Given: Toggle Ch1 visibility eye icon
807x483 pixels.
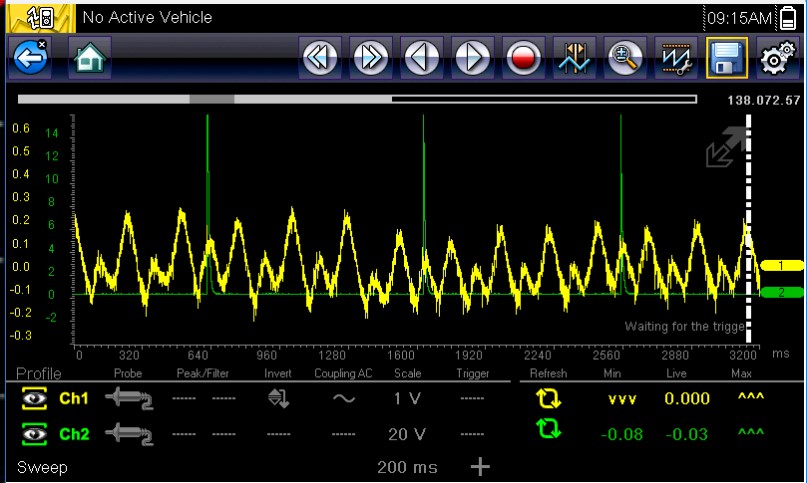Looking at the screenshot, I should tap(33, 399).
